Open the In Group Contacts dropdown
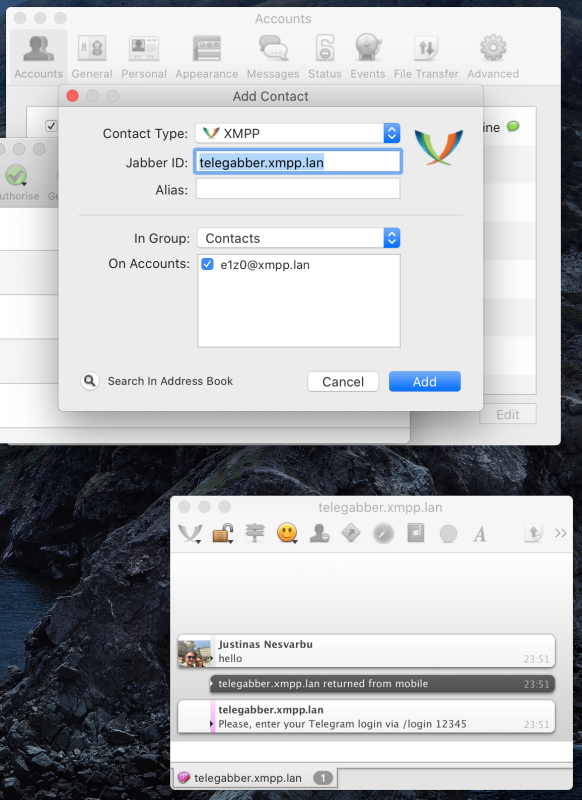Viewport: 582px width, 800px height. [x=299, y=238]
